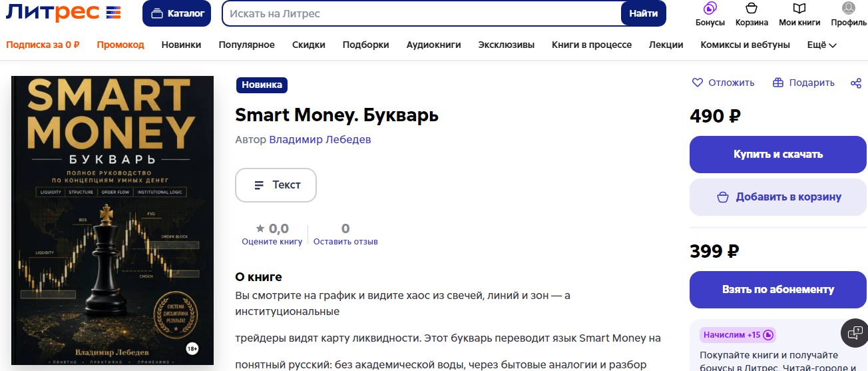Click the Отложить heart button
868x371 pixels.
pyautogui.click(x=724, y=83)
